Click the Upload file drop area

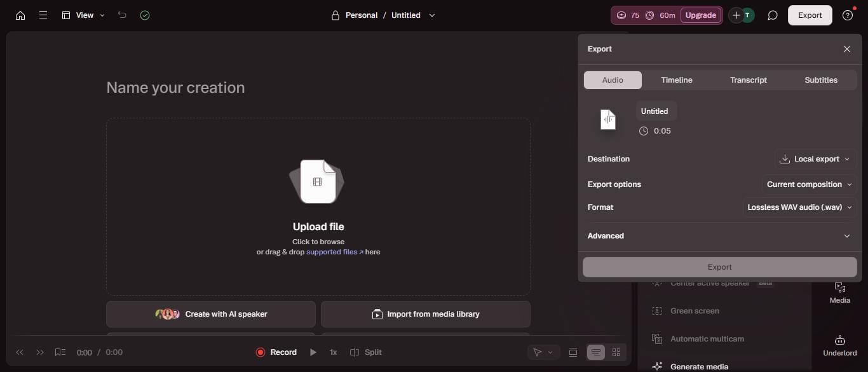click(x=318, y=207)
